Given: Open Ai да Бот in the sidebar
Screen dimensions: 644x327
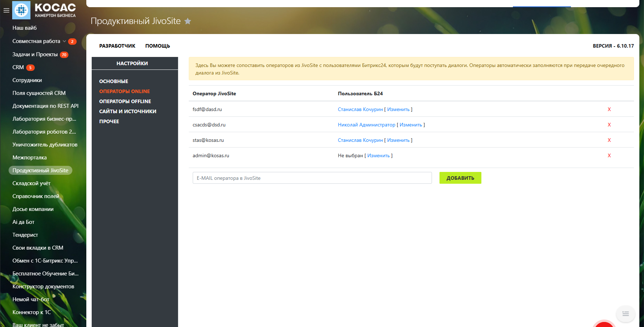Looking at the screenshot, I should tap(23, 222).
